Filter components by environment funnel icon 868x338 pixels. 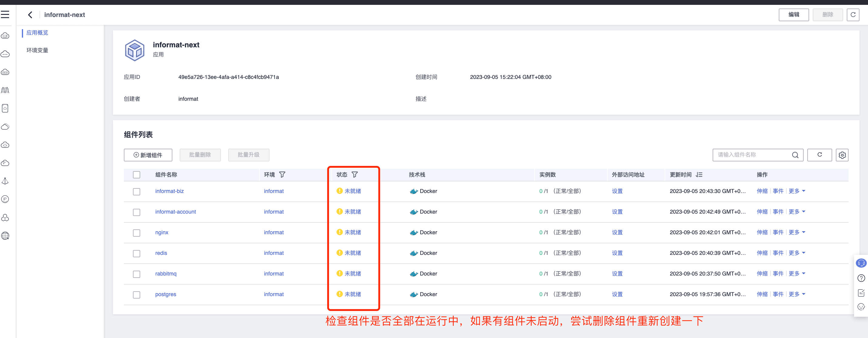[x=282, y=174]
